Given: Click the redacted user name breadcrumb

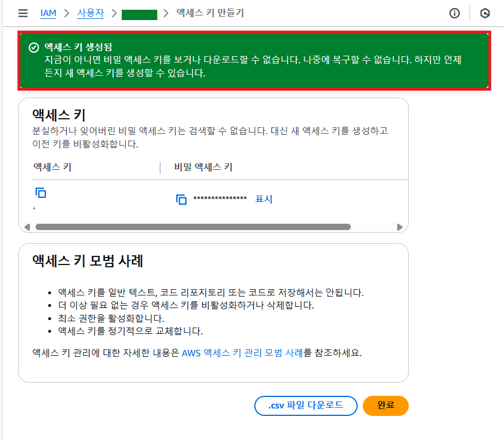Looking at the screenshot, I should click(x=139, y=15).
